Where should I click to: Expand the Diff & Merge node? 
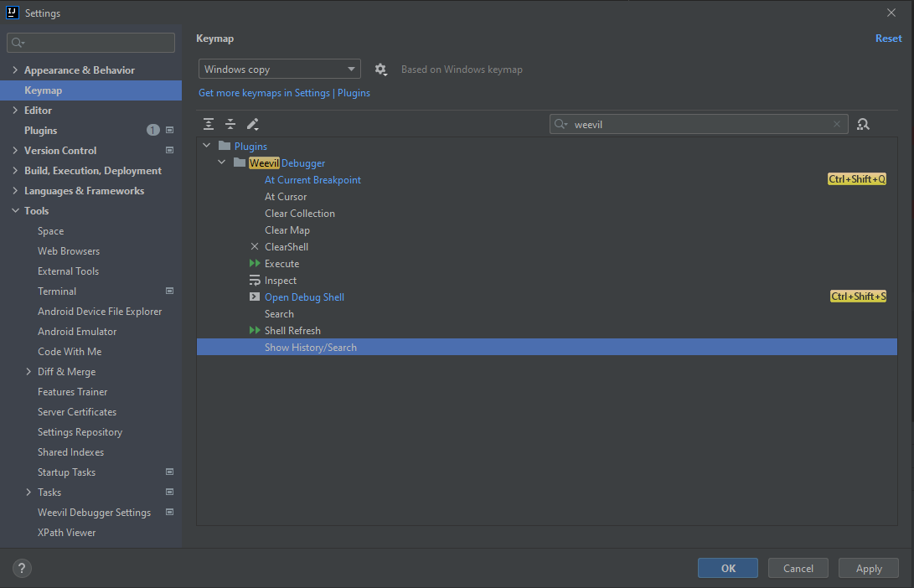[28, 371]
